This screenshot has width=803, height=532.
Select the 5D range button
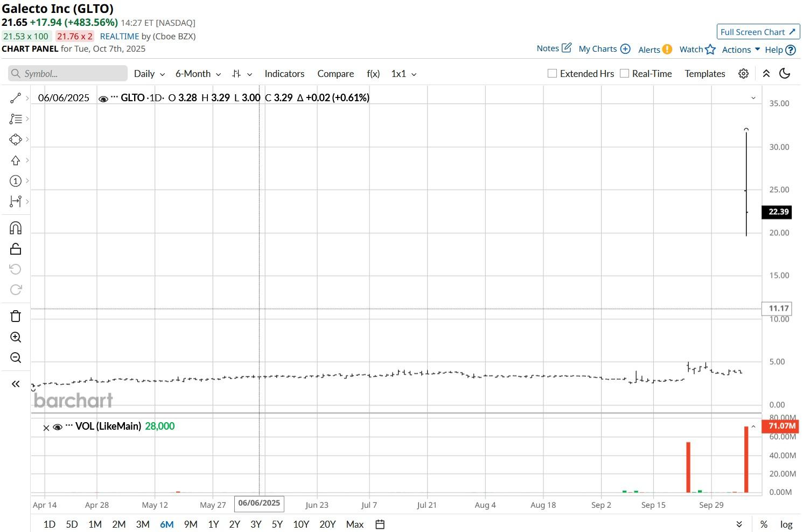72,524
